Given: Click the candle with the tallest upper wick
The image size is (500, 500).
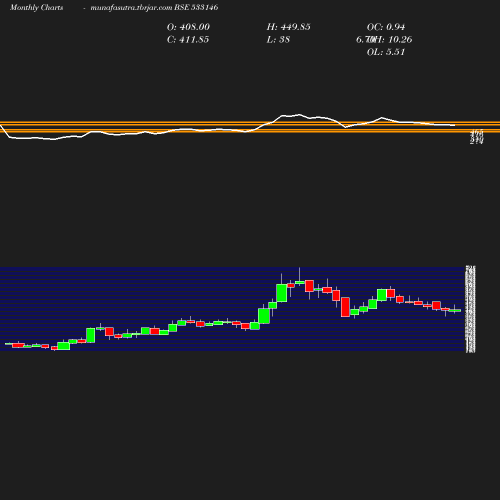Looking at the screenshot, I should (x=299, y=276).
